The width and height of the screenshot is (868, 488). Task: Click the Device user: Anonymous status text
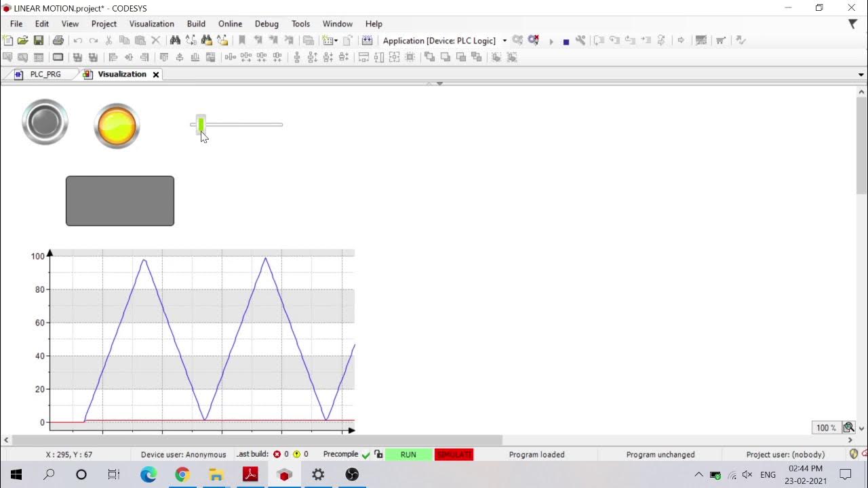pos(183,455)
